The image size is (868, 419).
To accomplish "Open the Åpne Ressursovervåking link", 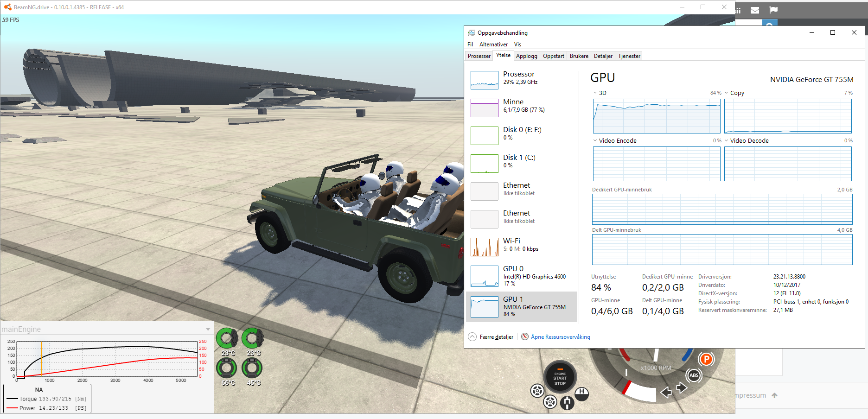I will [x=560, y=337].
